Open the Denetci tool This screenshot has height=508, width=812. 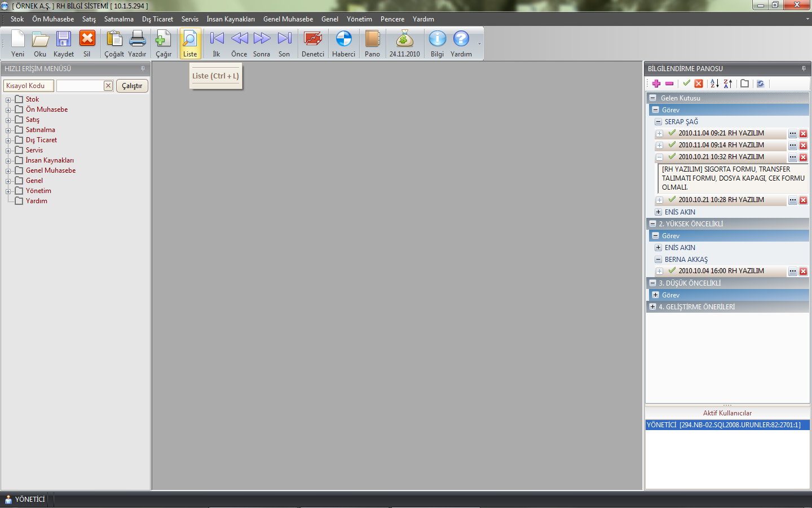click(312, 43)
